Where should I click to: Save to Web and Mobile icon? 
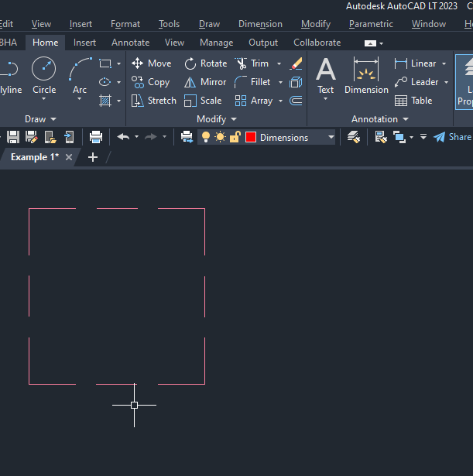pyautogui.click(x=69, y=137)
